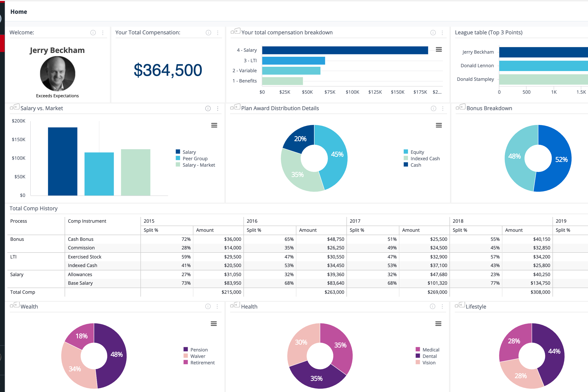Click the 35% Dental slice in Health
Screen dimensions: 588x392
pos(316,378)
